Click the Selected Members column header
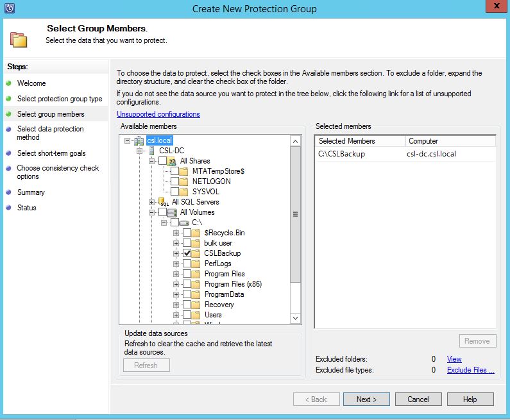 [x=361, y=141]
